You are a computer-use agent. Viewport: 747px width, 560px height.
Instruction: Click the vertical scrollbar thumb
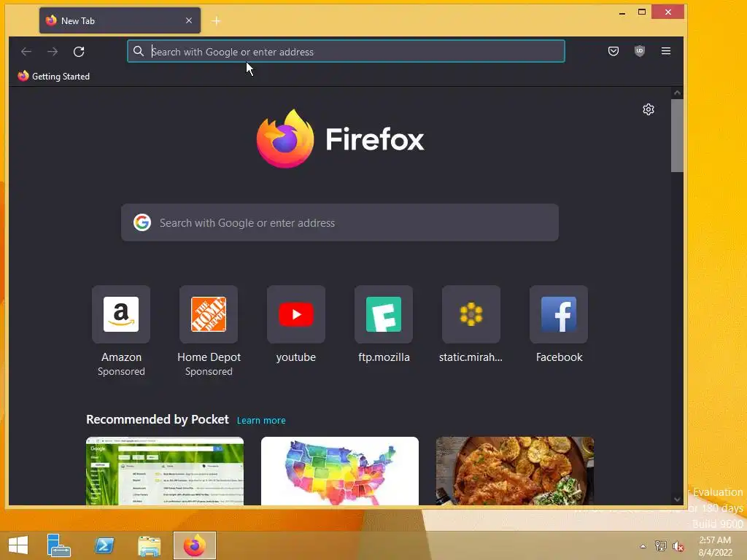coord(677,136)
